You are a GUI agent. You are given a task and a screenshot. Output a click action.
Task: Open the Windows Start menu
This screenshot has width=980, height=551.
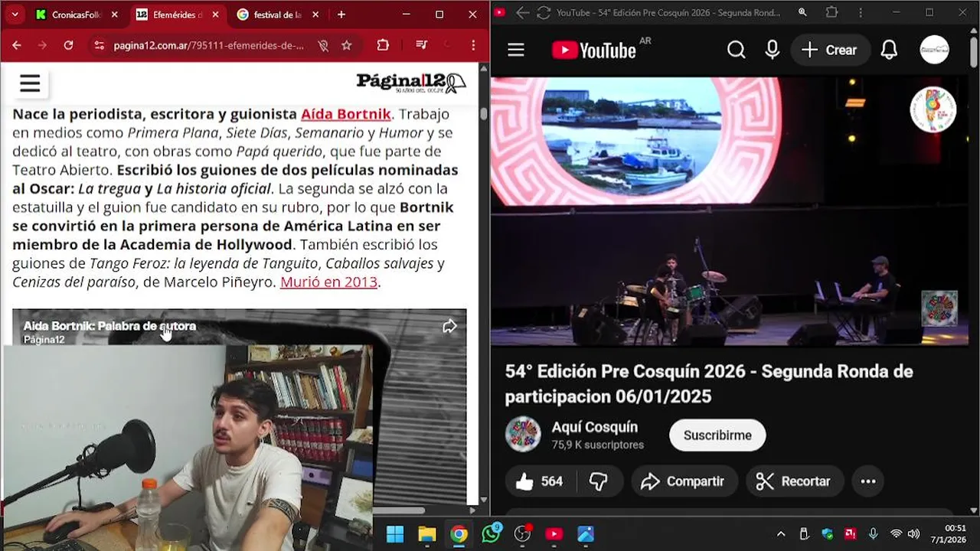395,534
